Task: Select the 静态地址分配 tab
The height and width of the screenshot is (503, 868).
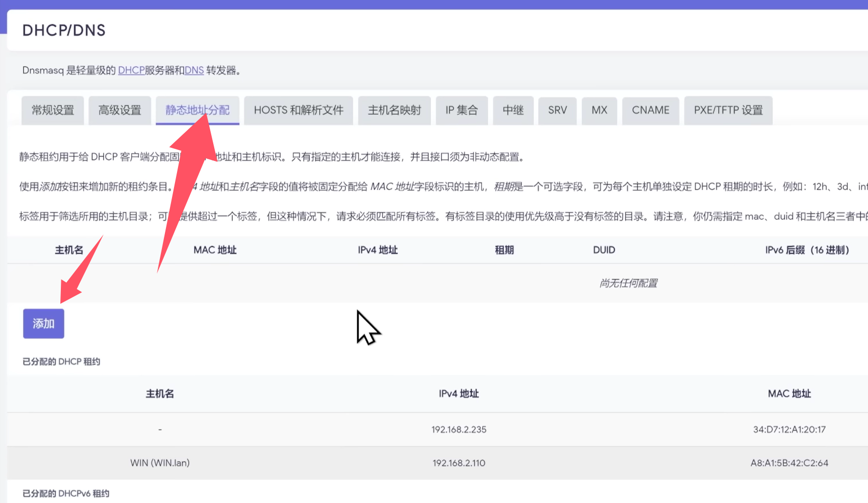Action: point(197,110)
